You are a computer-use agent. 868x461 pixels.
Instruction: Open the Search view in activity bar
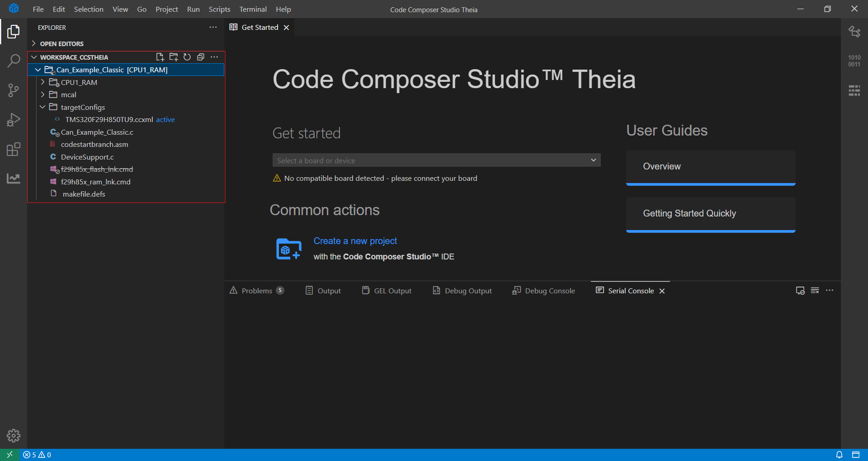pos(14,61)
